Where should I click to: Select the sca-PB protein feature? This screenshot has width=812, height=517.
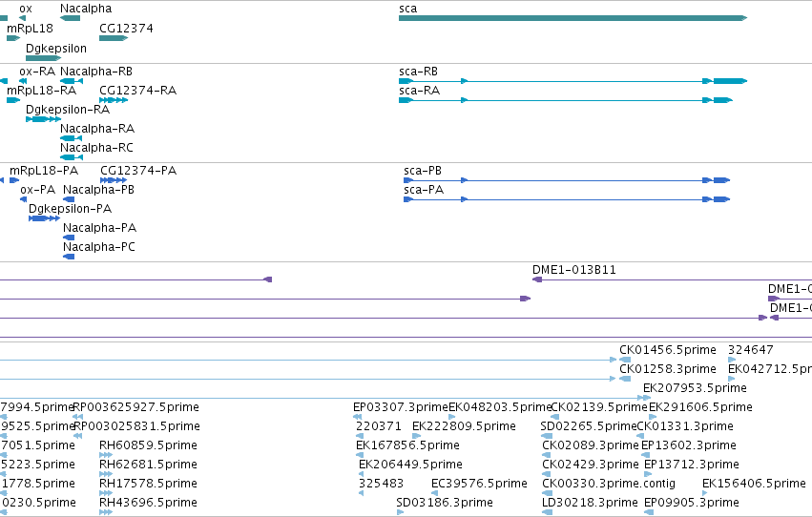click(567, 180)
